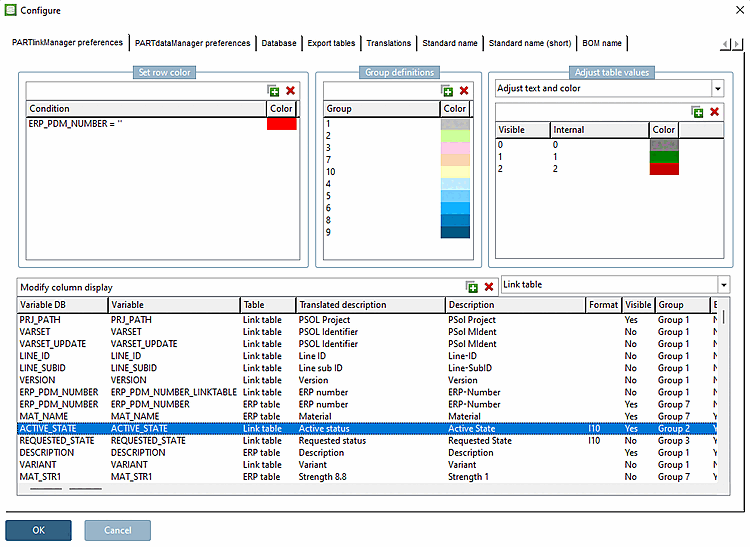Image resolution: width=750 pixels, height=547 pixels.
Task: Click red color swatch for ERP_PDM_NUMBER condition
Action: click(x=282, y=124)
